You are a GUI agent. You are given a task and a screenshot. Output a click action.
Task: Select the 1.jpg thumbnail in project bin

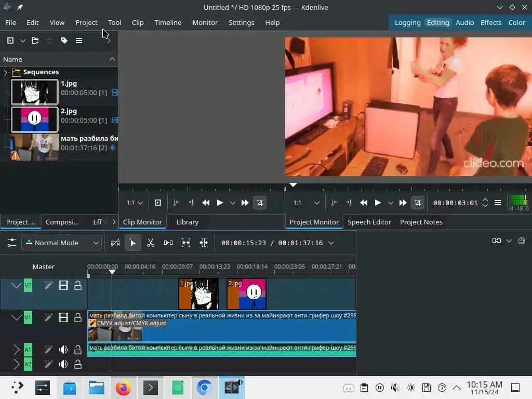[35, 92]
